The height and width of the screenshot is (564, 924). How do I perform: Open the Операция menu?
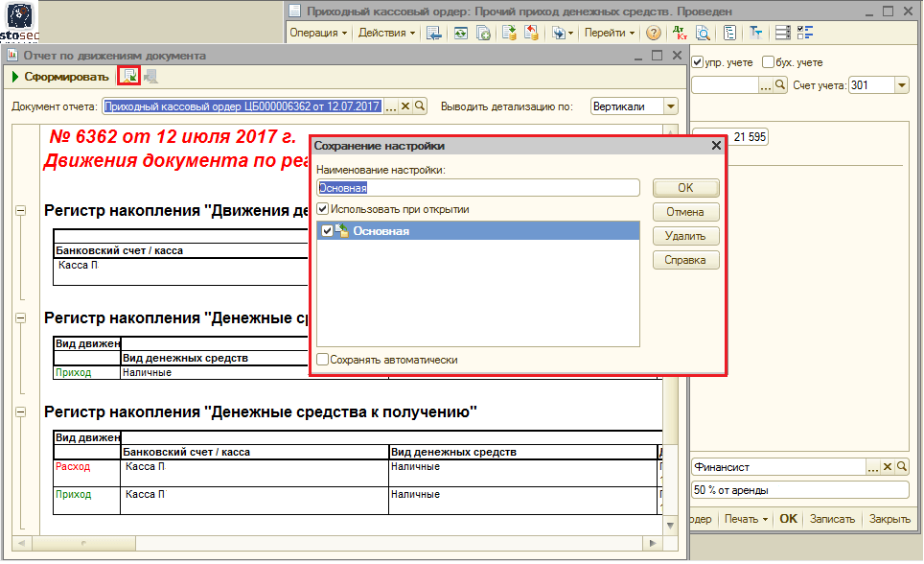click(x=318, y=33)
